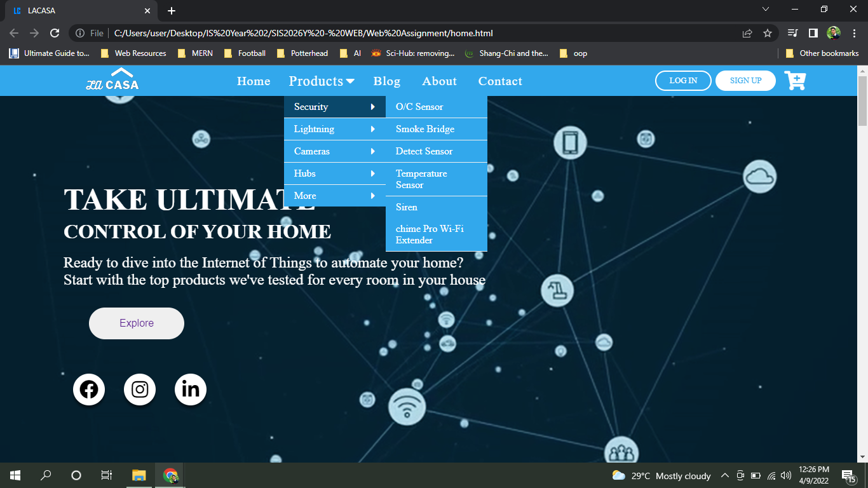This screenshot has height=488, width=868.
Task: Select the LinkedIn icon
Action: tap(191, 390)
